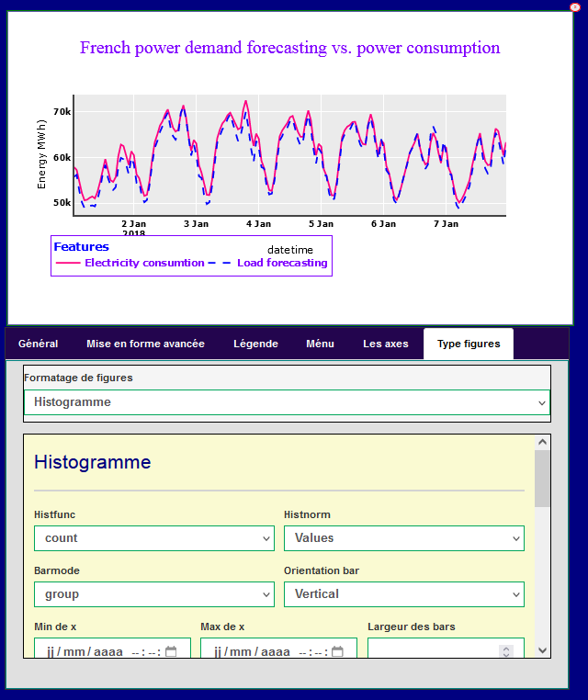
Task: Click Largeur des bars spinner arrows
Action: [x=504, y=652]
